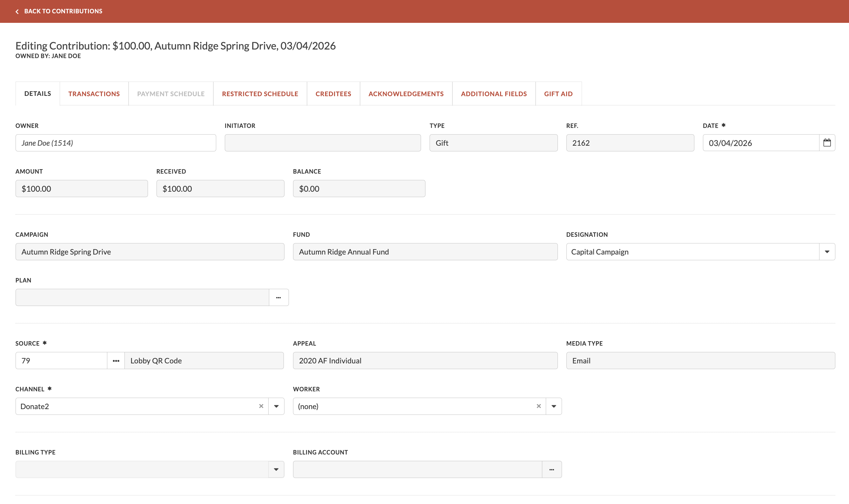
Task: Click the CHANNEL field label
Action: (x=30, y=389)
